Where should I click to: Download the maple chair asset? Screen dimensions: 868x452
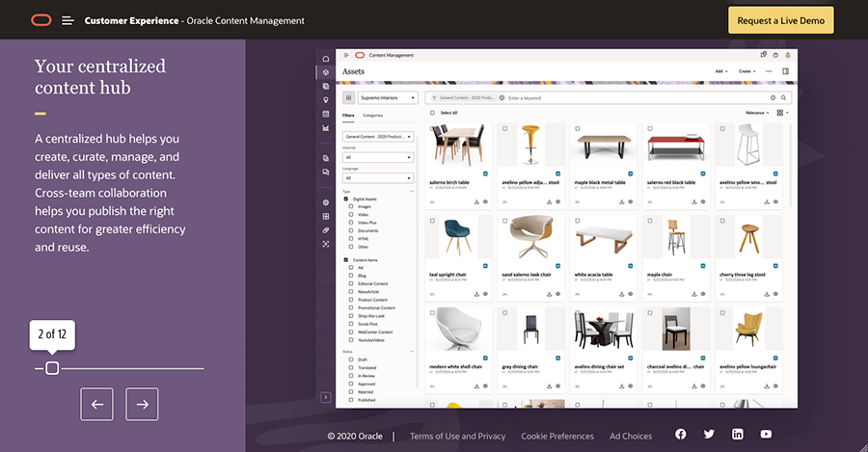point(694,294)
